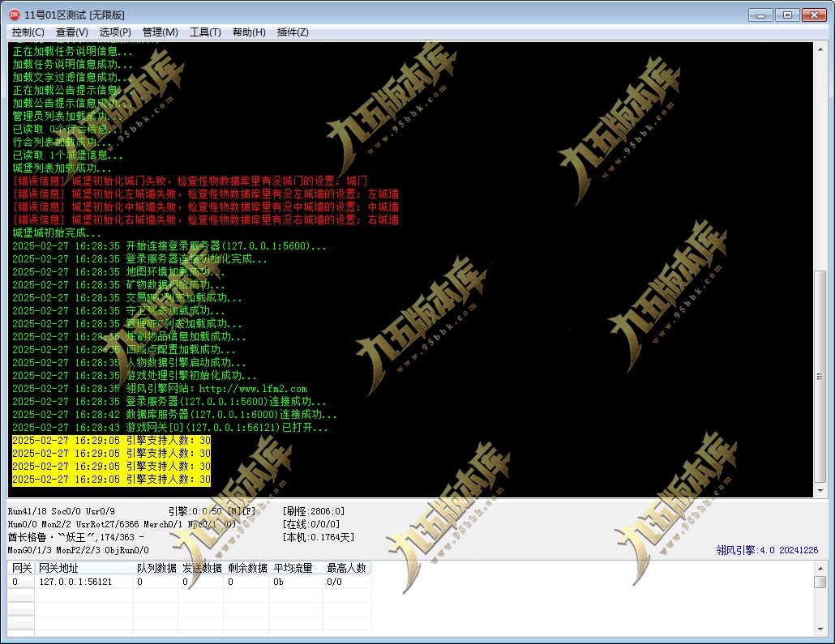
Task: Click the red app icon in title bar
Action: point(15,15)
